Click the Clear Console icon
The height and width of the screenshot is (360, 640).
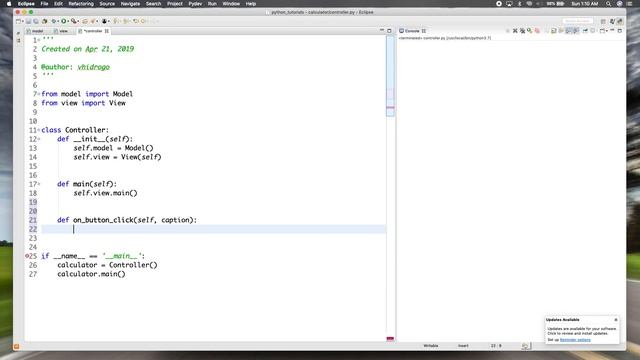pos(553,31)
